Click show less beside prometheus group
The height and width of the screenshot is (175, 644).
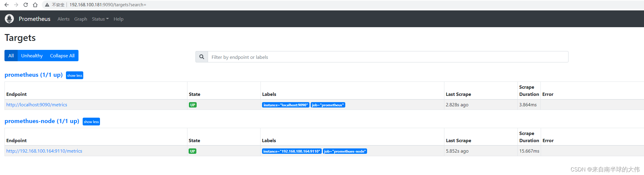pyautogui.click(x=75, y=75)
